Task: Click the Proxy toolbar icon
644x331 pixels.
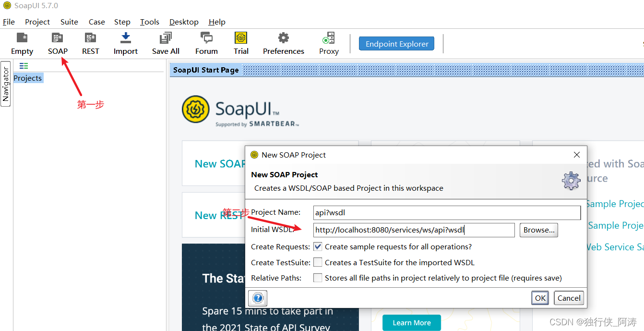Action: [x=329, y=44]
